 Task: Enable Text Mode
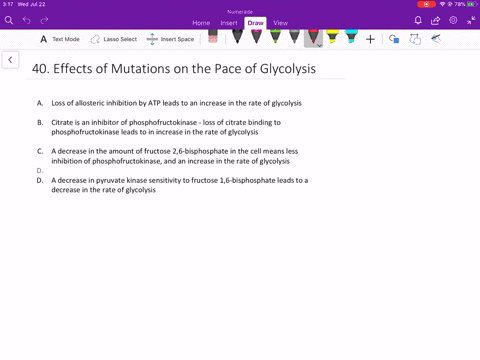(x=60, y=39)
